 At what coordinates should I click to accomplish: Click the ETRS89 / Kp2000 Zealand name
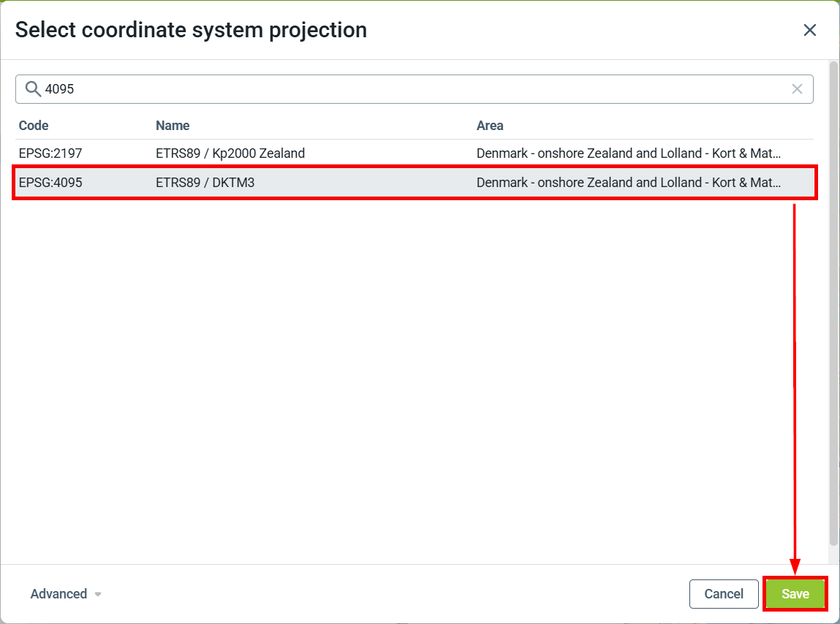[230, 153]
